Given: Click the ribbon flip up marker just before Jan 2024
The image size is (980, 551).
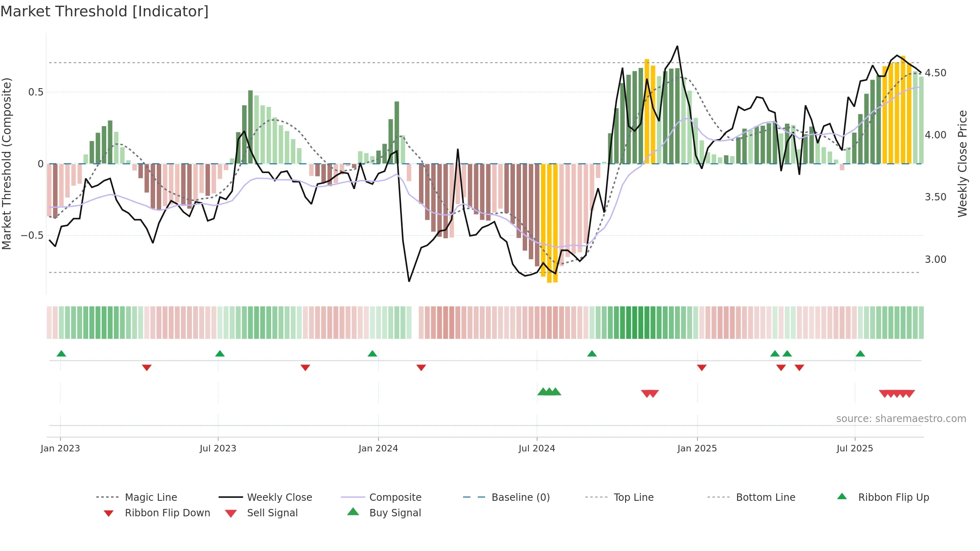Looking at the screenshot, I should point(372,353).
